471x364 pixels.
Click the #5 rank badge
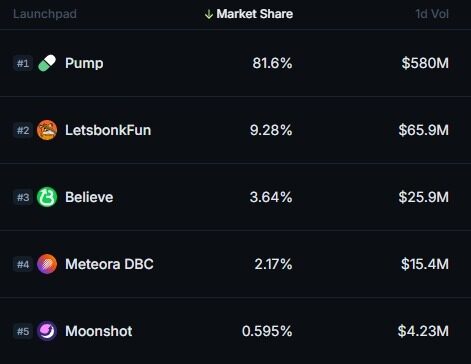[23, 331]
